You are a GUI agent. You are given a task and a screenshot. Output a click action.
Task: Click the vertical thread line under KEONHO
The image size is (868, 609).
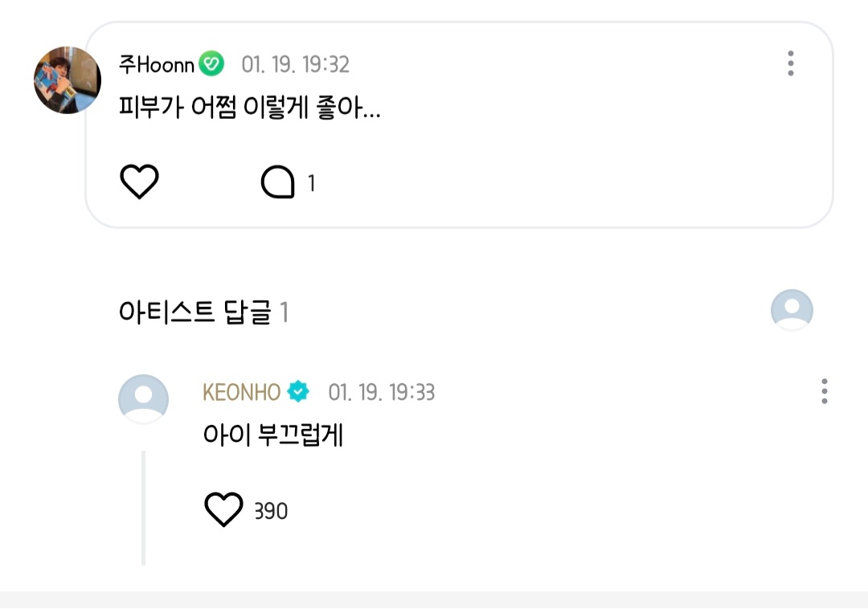143,508
